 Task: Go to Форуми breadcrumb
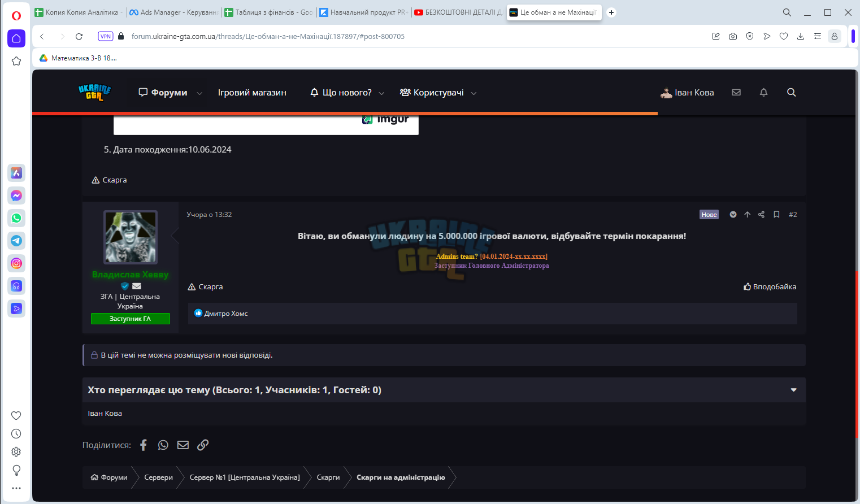tap(109, 477)
